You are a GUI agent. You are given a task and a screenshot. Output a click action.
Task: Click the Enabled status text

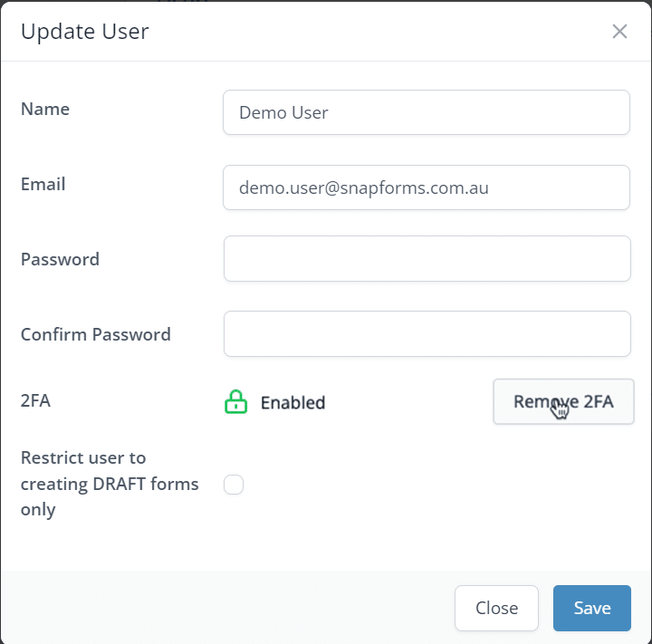292,403
